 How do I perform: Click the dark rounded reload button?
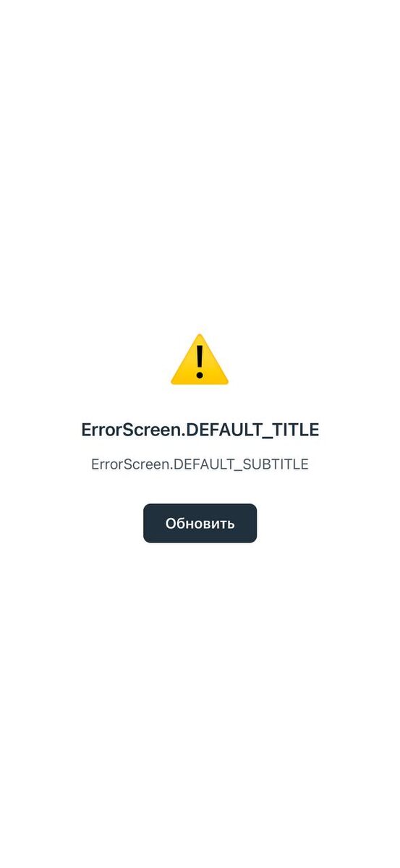pos(200,523)
